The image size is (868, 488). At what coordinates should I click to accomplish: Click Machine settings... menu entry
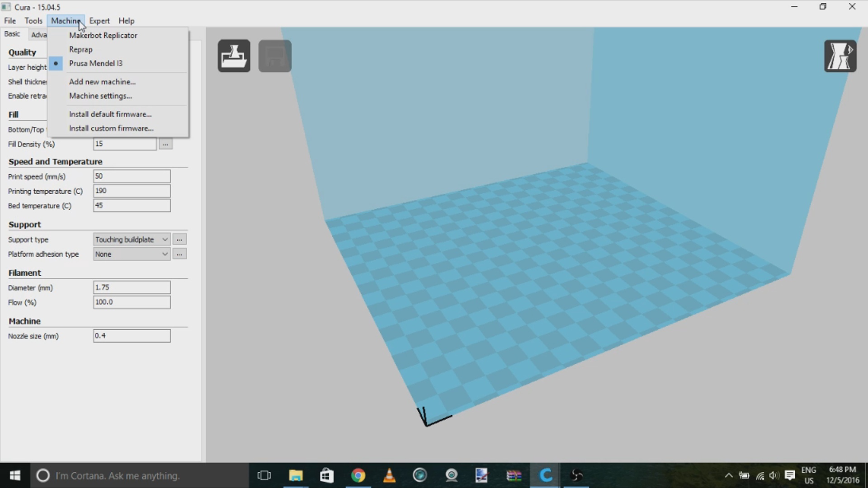point(100,96)
